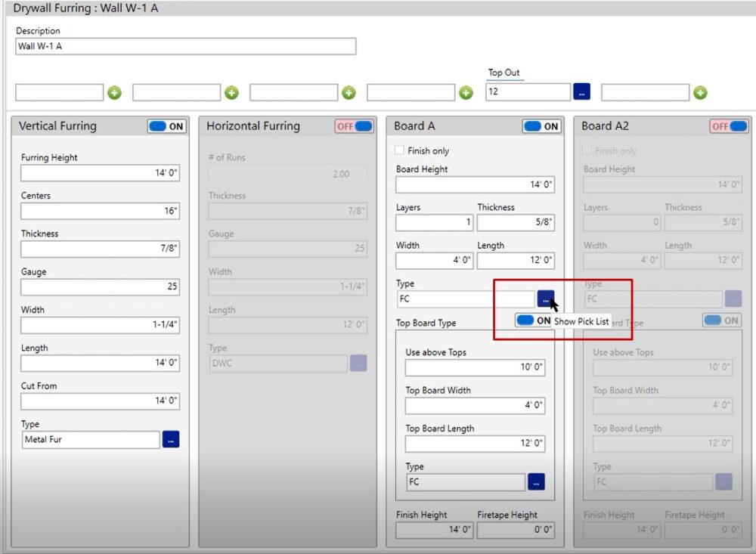756x554 pixels.
Task: Click the second green plus icon in top row
Action: click(231, 93)
